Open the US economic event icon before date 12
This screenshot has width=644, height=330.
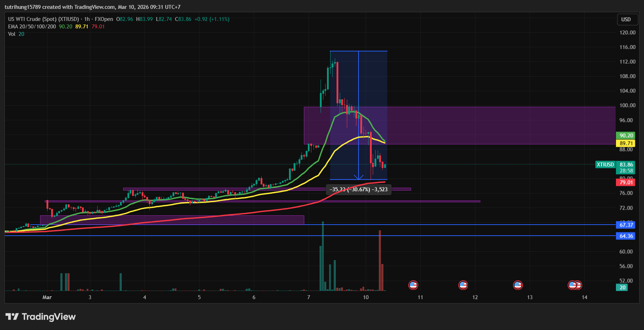463,285
